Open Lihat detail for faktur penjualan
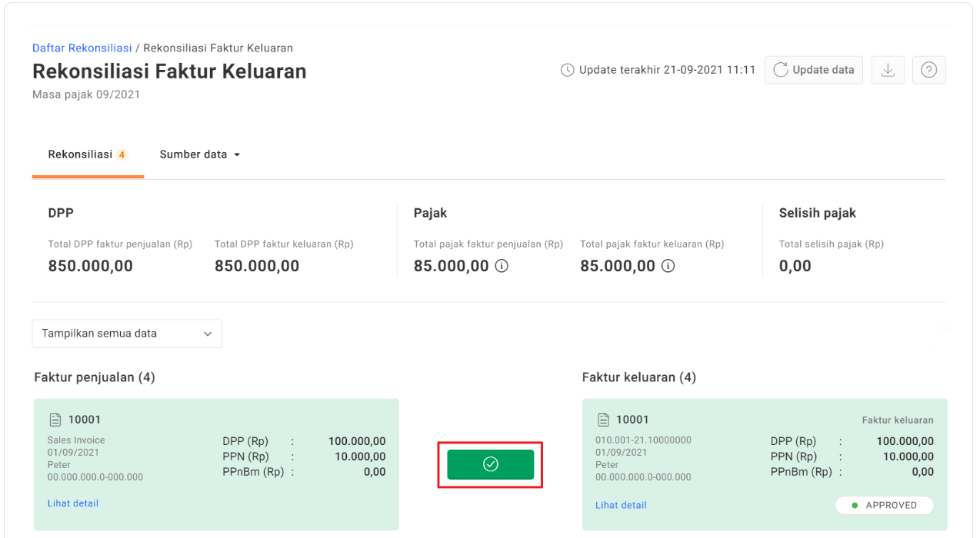The image size is (980, 538). click(x=73, y=503)
